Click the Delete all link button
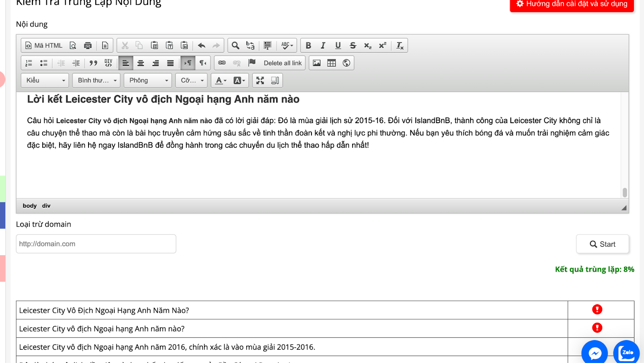 [x=283, y=63]
